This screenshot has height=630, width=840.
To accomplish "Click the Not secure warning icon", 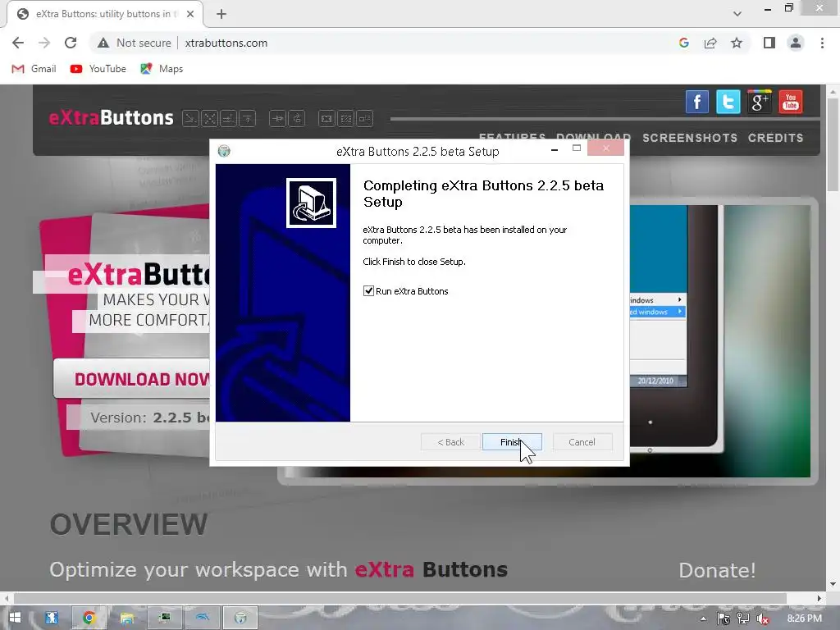I will 103,43.
